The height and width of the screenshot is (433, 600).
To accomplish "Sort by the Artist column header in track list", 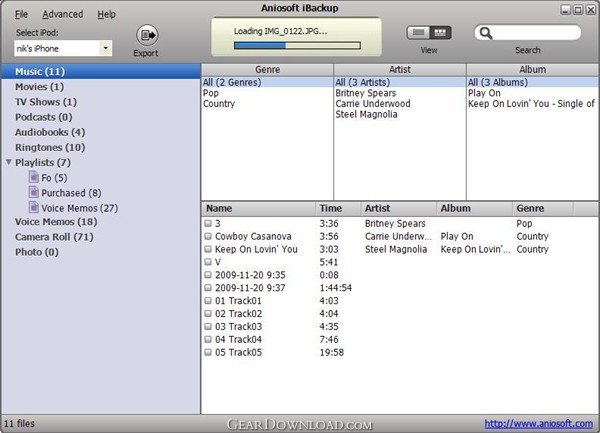I will tap(399, 208).
